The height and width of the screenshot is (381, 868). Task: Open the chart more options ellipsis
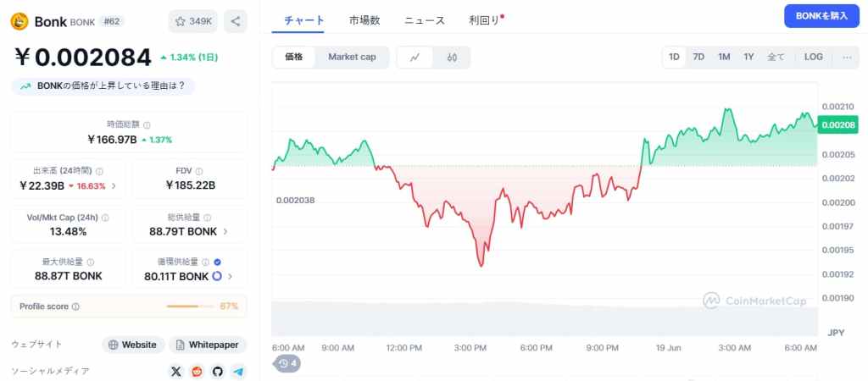pyautogui.click(x=847, y=57)
